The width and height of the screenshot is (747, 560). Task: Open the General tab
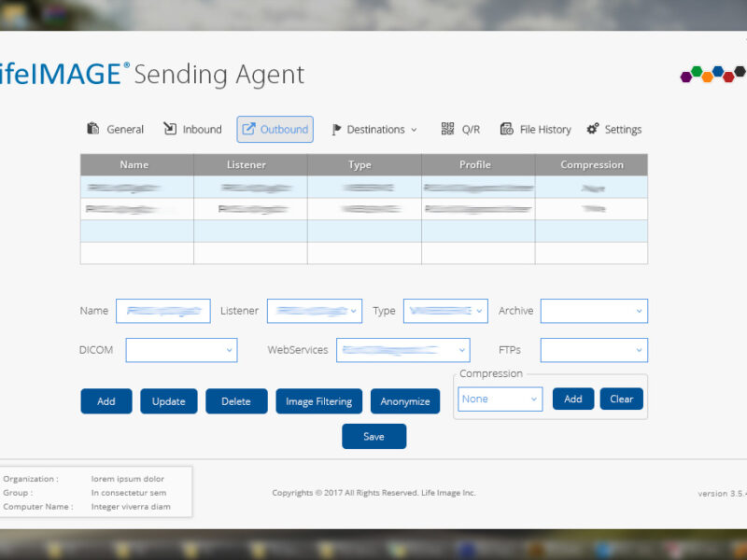tap(115, 129)
